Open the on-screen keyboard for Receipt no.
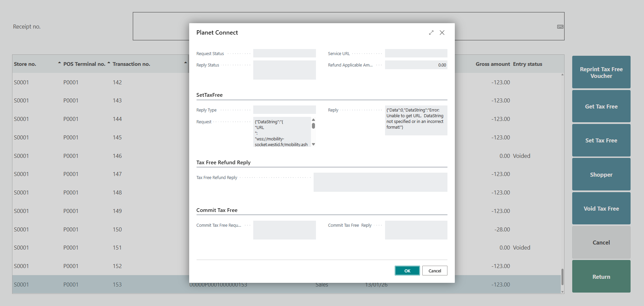This screenshot has height=306, width=644. pyautogui.click(x=560, y=27)
